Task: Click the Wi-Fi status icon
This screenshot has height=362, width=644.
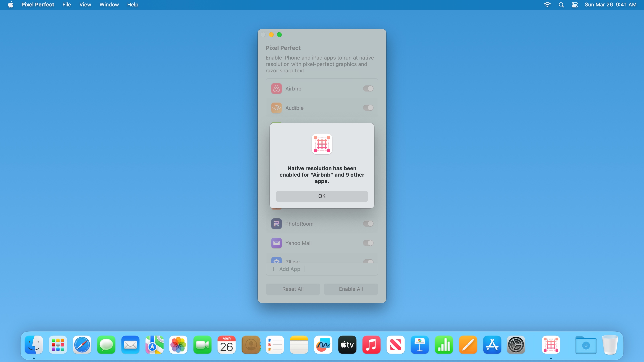Action: point(547,5)
